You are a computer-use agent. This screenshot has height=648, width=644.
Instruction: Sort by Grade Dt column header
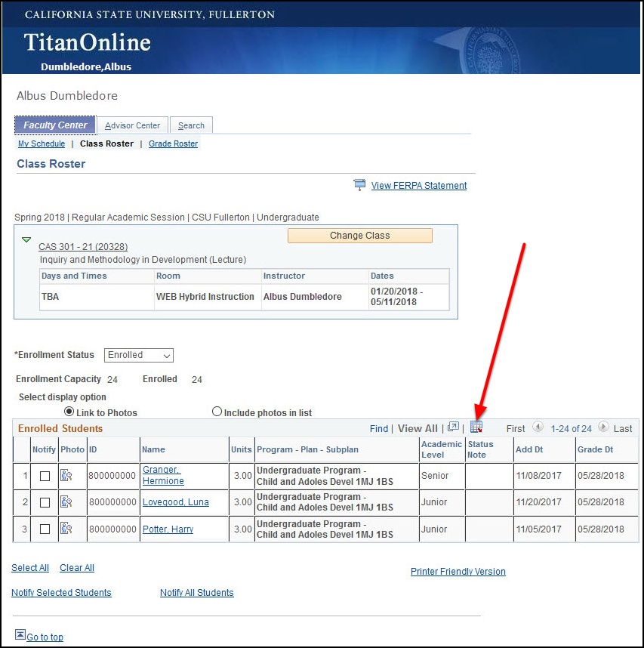click(x=595, y=449)
